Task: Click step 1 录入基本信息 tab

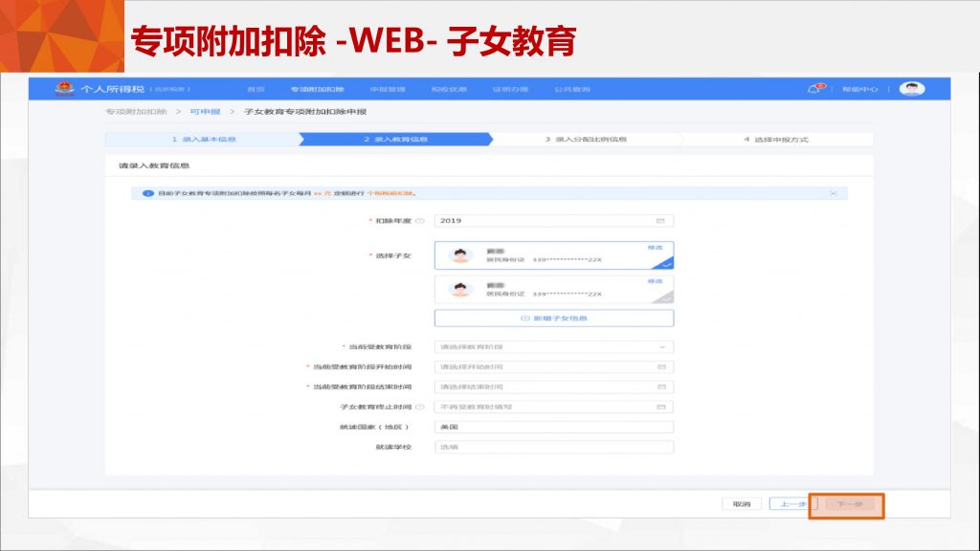Action: (203, 140)
